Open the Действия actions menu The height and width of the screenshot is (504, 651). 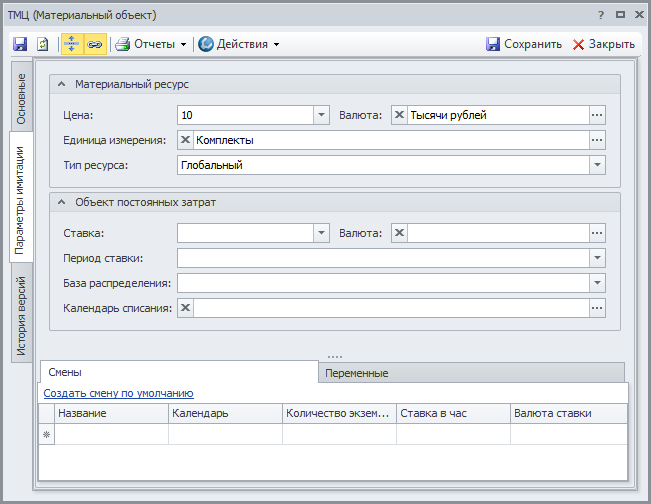[x=238, y=44]
